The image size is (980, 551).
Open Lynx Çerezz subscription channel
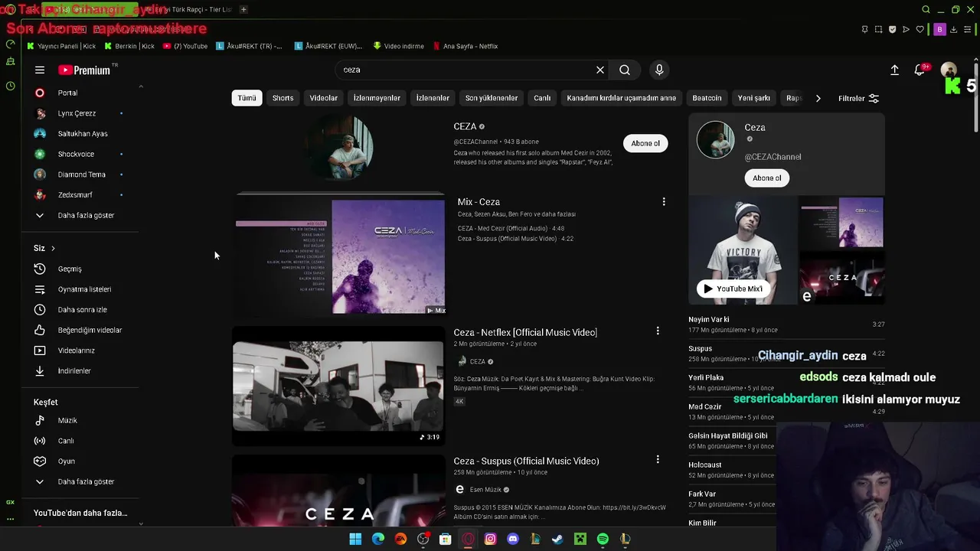pos(77,113)
